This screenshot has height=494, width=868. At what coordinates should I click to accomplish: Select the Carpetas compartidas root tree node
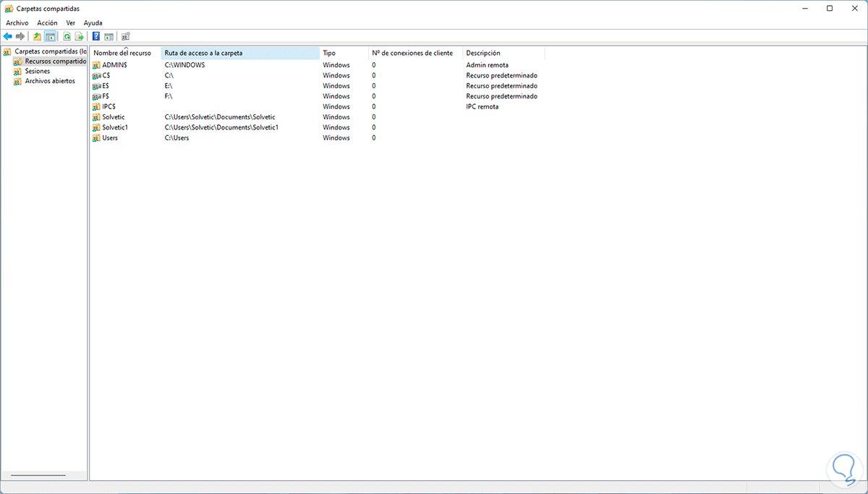coord(50,51)
